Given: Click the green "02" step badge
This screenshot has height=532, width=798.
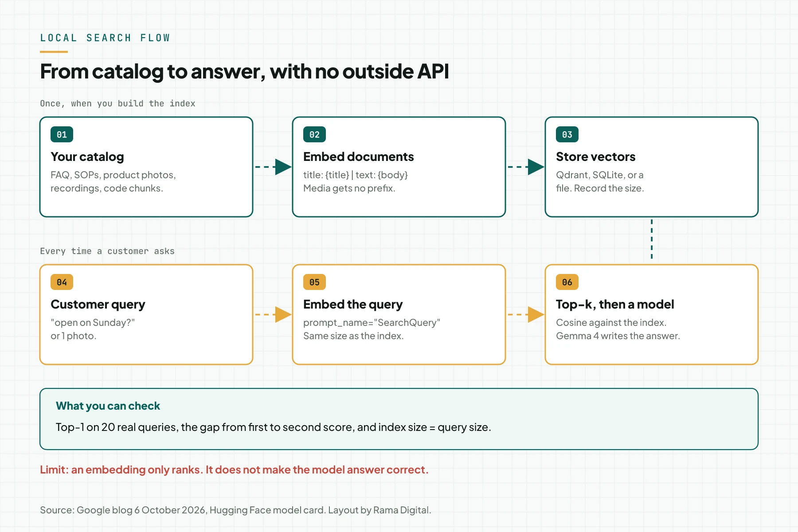Looking at the screenshot, I should pos(314,134).
